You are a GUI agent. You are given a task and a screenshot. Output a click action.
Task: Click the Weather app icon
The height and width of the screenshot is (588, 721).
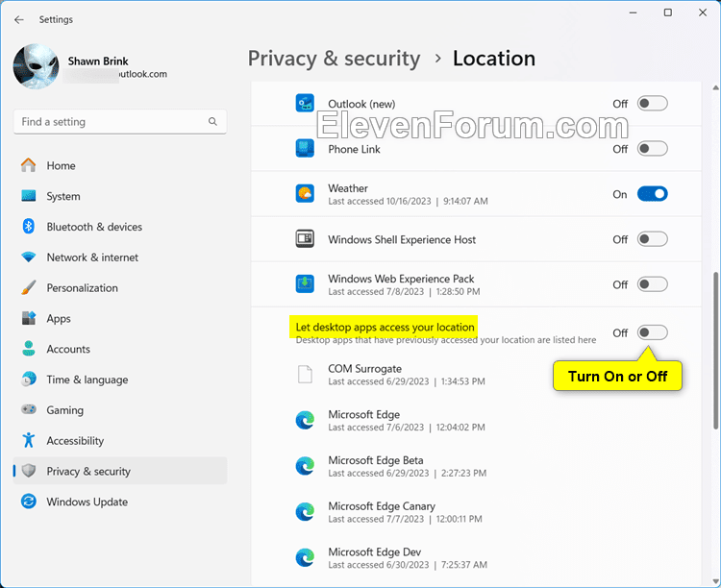click(x=305, y=193)
